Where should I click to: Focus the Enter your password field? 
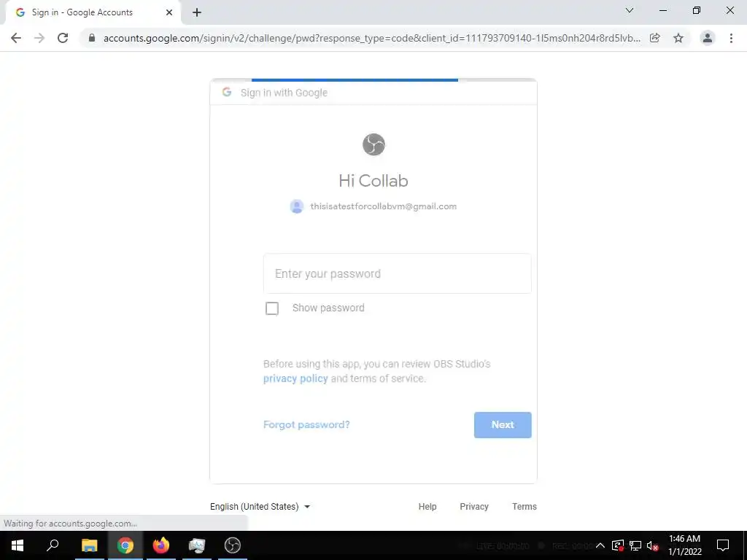coord(398,274)
